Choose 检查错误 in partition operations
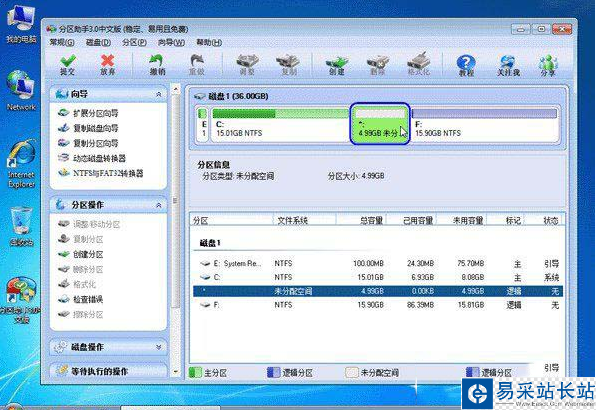Image resolution: width=596 pixels, height=410 pixels. (x=81, y=299)
